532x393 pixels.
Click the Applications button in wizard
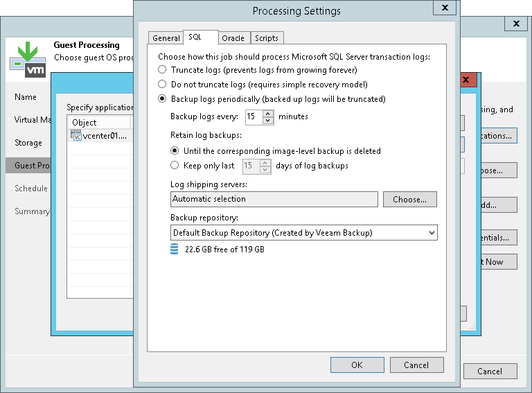(499, 136)
